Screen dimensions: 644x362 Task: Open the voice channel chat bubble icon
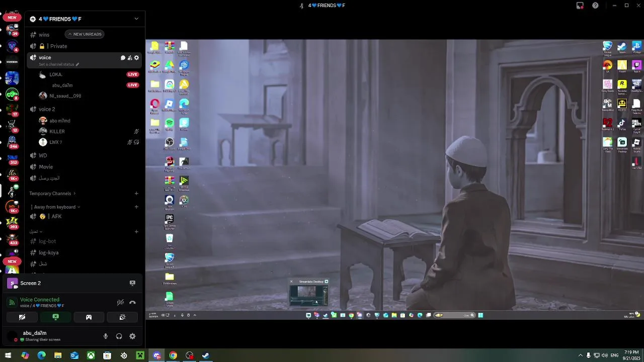pos(123,58)
